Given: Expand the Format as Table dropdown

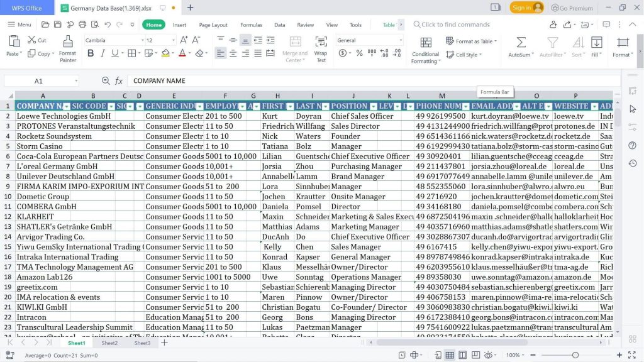Looking at the screenshot, I should coord(496,41).
